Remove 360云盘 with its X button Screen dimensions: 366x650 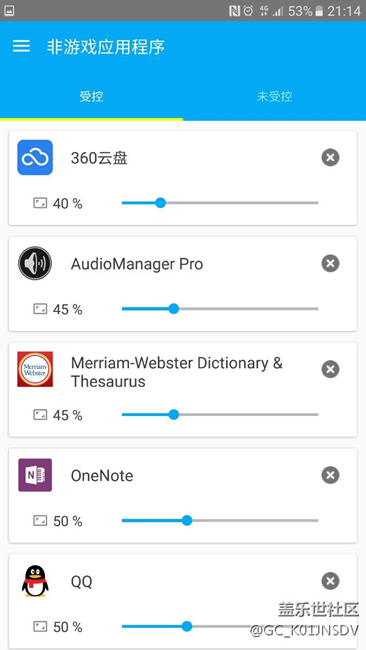(x=330, y=158)
